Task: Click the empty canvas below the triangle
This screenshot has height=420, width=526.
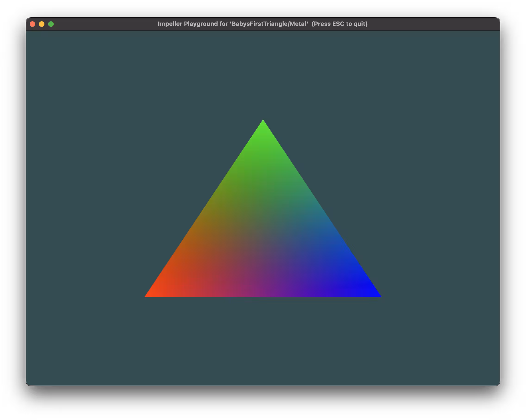Action: (263, 341)
